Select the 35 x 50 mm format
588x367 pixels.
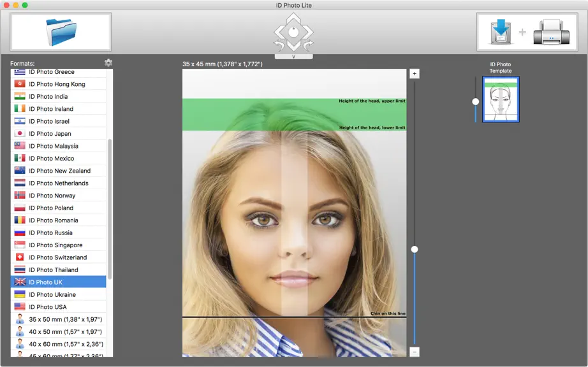point(59,319)
